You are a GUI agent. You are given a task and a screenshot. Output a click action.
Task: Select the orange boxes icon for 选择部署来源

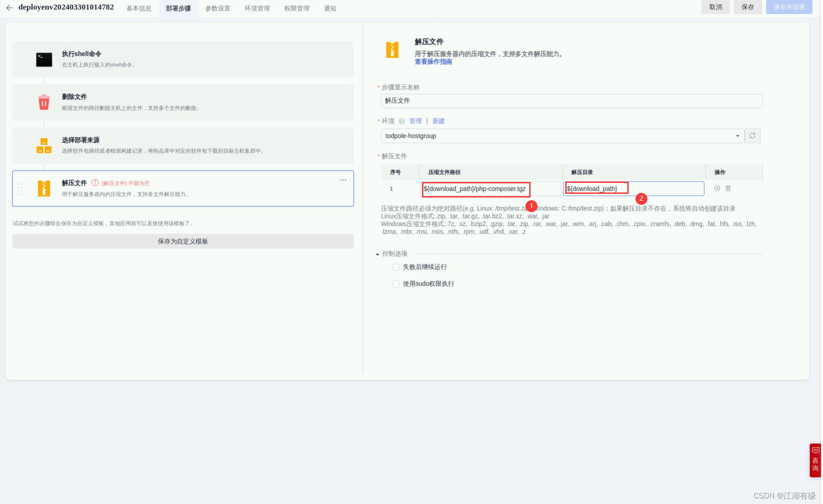(x=44, y=145)
